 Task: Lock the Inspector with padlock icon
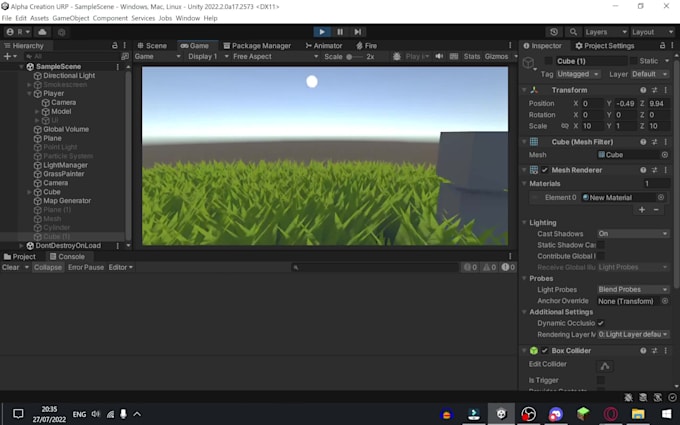(x=662, y=46)
